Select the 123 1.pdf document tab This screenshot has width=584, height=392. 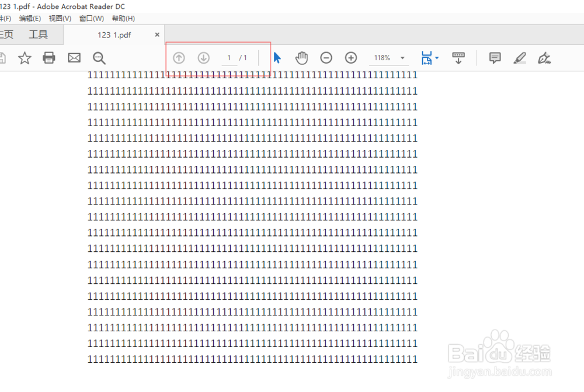[114, 34]
